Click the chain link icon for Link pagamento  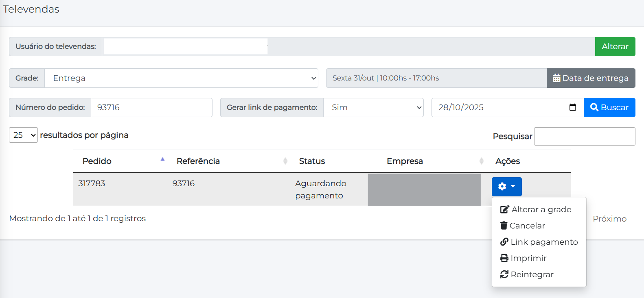pos(504,242)
